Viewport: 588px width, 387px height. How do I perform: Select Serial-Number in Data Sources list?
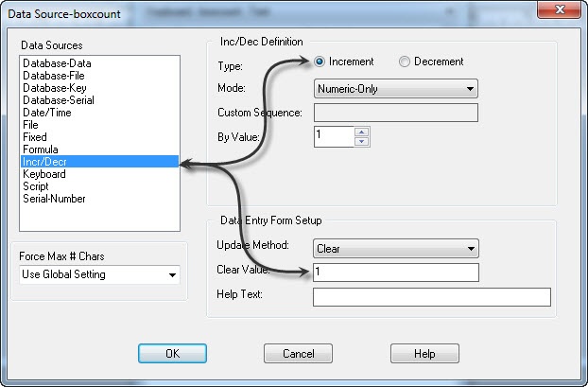(x=99, y=199)
